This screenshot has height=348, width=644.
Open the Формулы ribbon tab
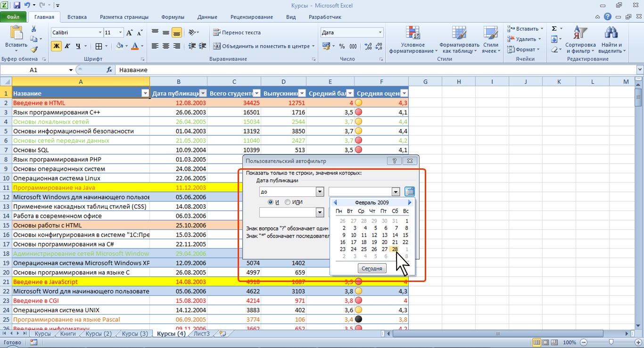(173, 17)
